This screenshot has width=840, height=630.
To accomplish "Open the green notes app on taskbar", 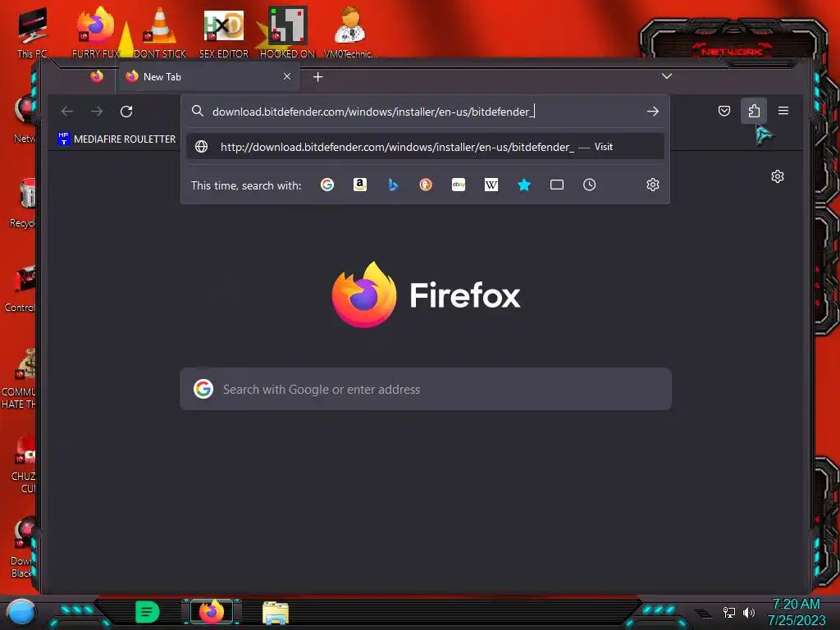I will pos(148,612).
